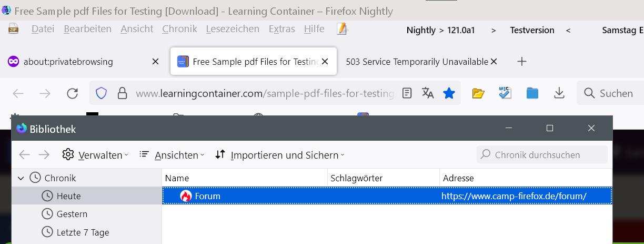Open the Lesezeichen menu
The width and height of the screenshot is (644, 244).
click(233, 30)
